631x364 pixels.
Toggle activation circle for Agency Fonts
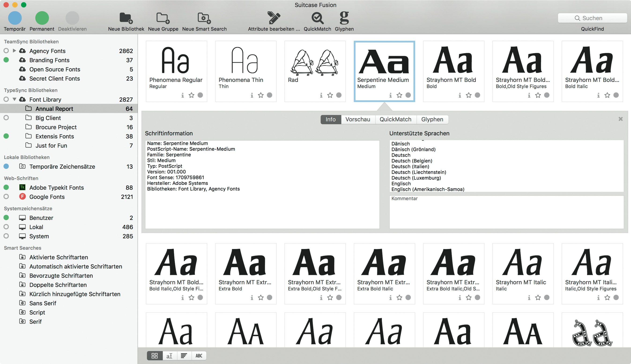click(x=6, y=51)
